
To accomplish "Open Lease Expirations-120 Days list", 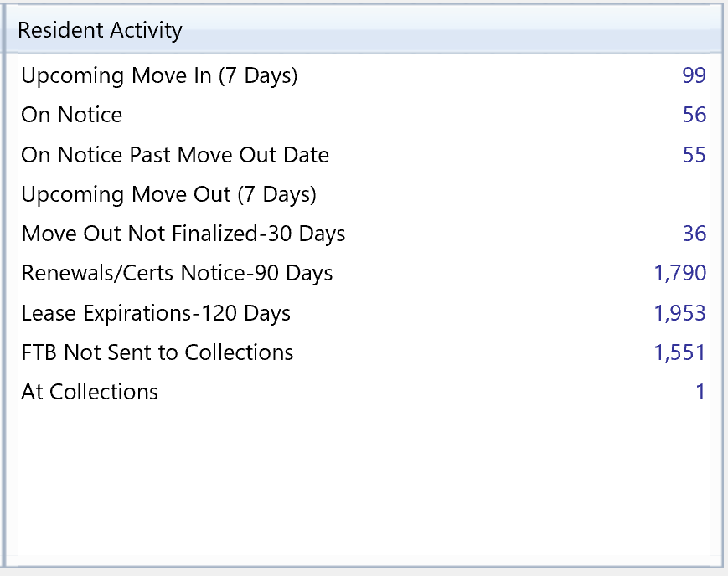I will [156, 313].
